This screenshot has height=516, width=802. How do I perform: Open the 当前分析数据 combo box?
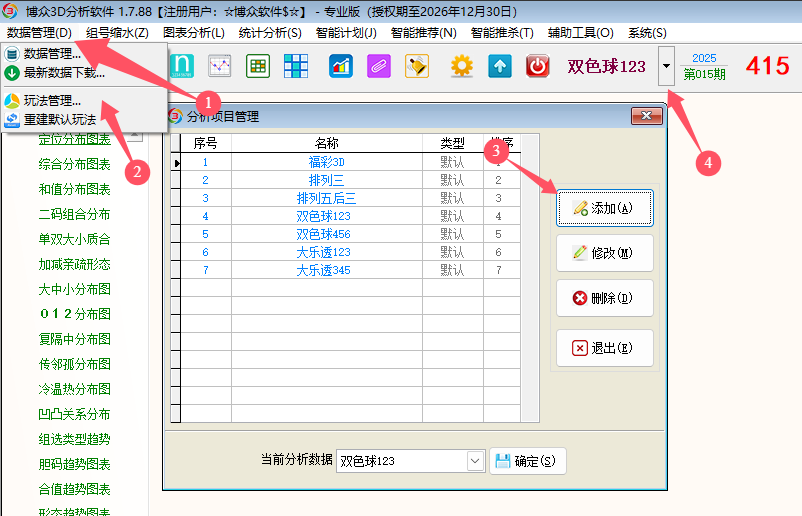tap(475, 461)
